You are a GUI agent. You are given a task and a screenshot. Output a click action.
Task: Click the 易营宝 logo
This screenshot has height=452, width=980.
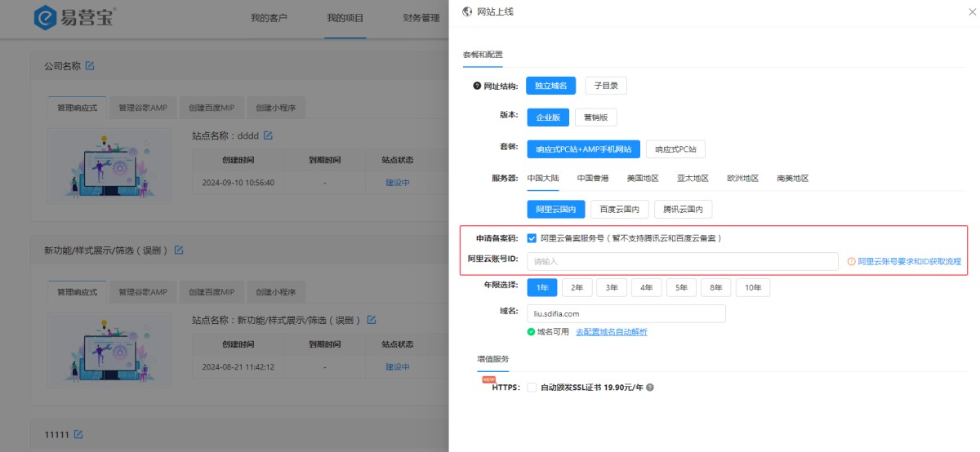tap(73, 17)
